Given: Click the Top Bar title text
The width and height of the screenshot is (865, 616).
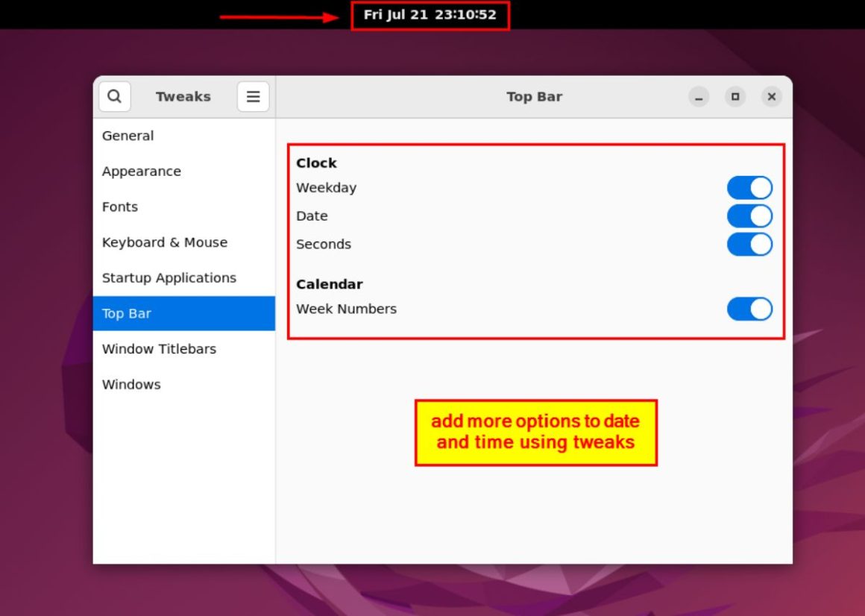Looking at the screenshot, I should (534, 96).
